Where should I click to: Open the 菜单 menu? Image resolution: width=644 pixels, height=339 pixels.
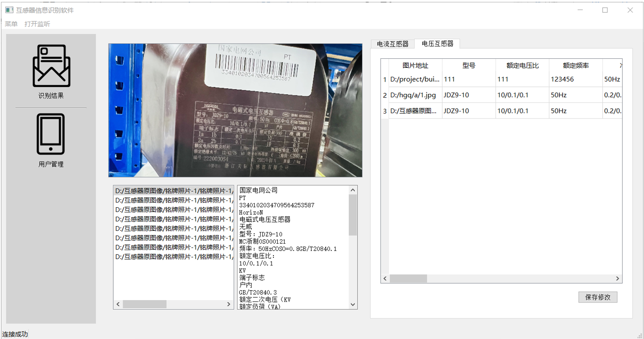click(x=11, y=24)
